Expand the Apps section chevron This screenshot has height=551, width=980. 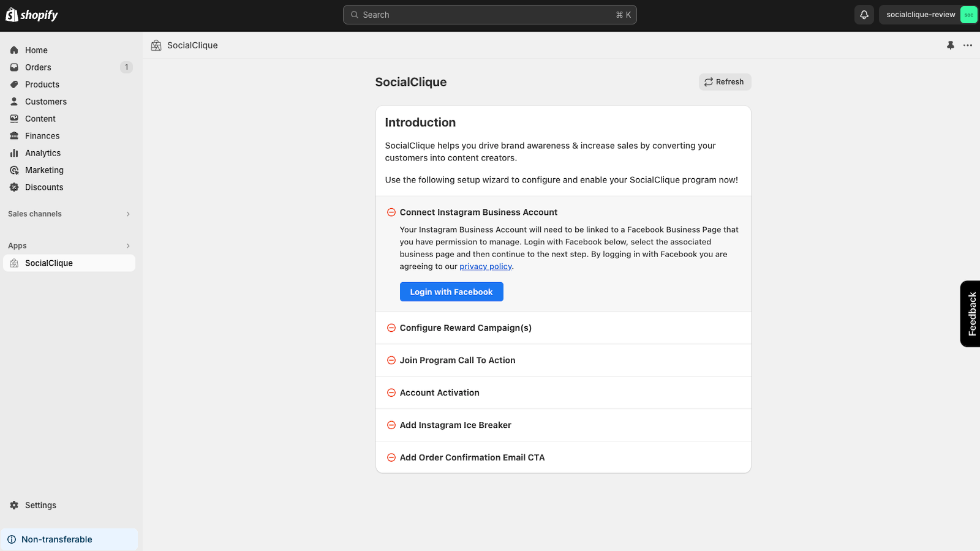[x=128, y=246]
